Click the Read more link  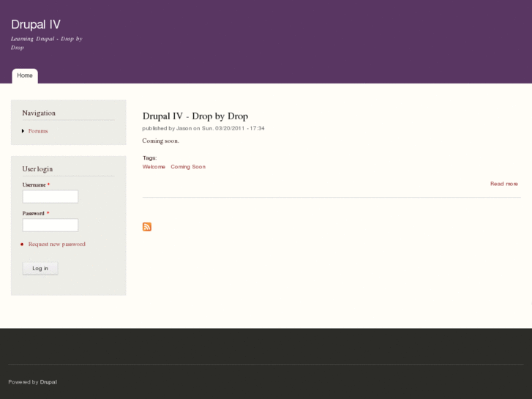[504, 184]
